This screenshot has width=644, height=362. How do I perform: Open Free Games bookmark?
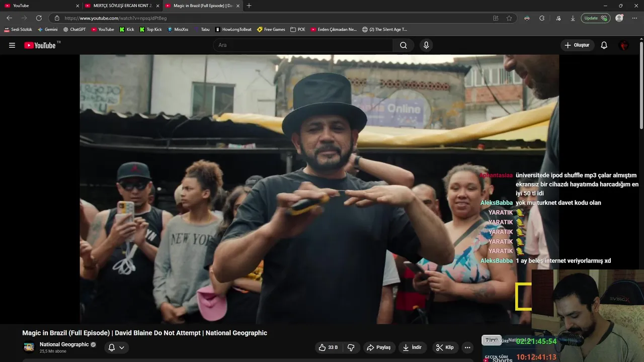tap(271, 29)
